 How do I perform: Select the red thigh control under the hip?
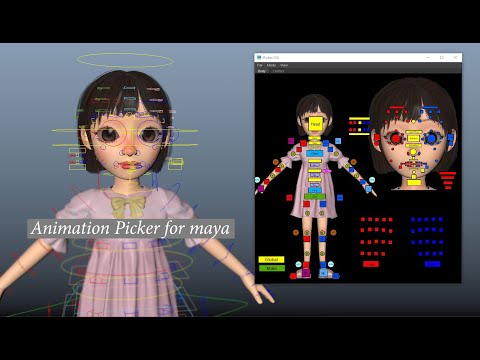[306, 204]
